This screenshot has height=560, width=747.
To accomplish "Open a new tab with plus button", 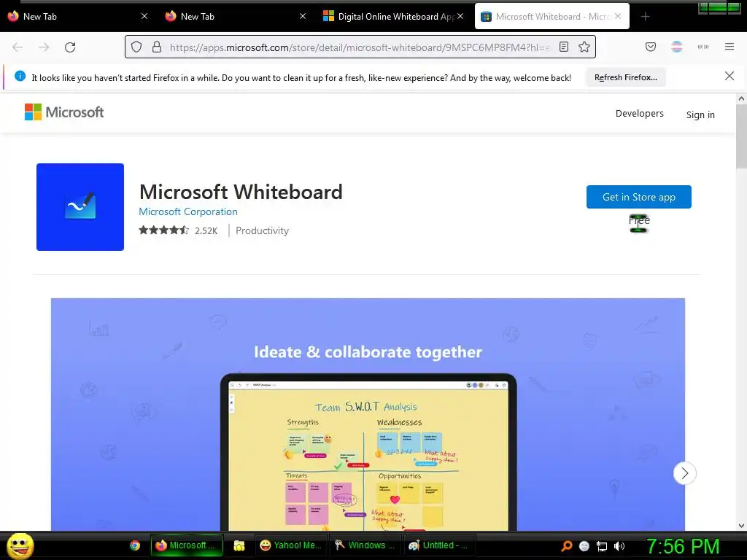I will tap(645, 17).
